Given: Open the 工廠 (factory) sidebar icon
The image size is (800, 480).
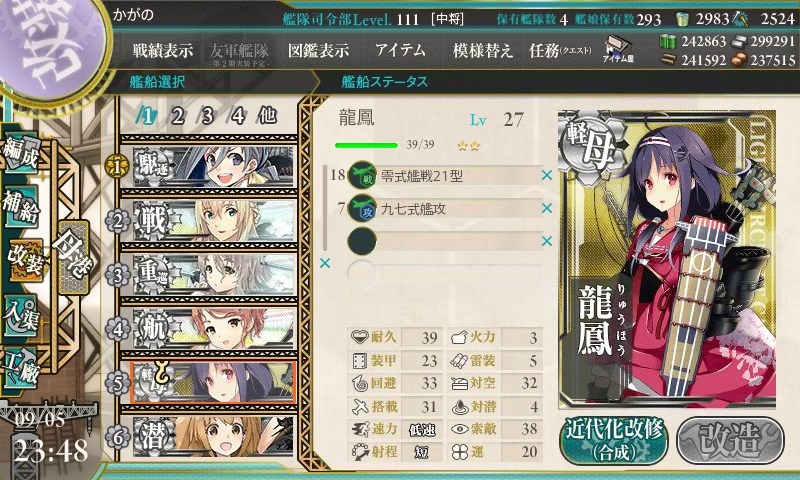Looking at the screenshot, I should (x=21, y=368).
